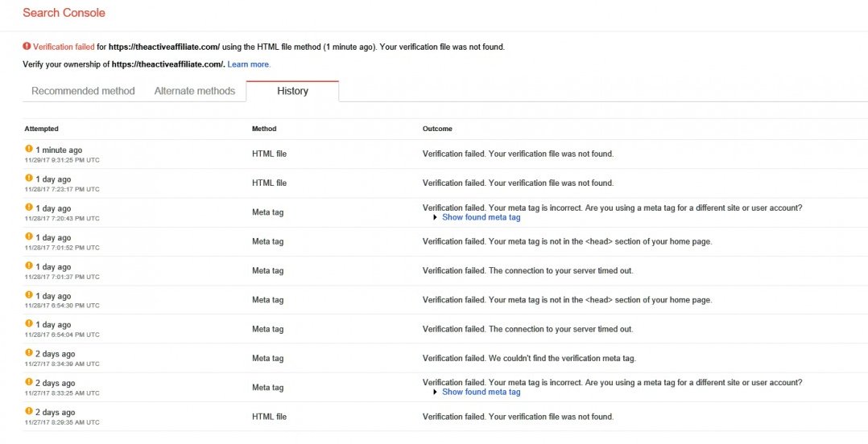Click the red error icon beside Verification failed

click(x=27, y=47)
